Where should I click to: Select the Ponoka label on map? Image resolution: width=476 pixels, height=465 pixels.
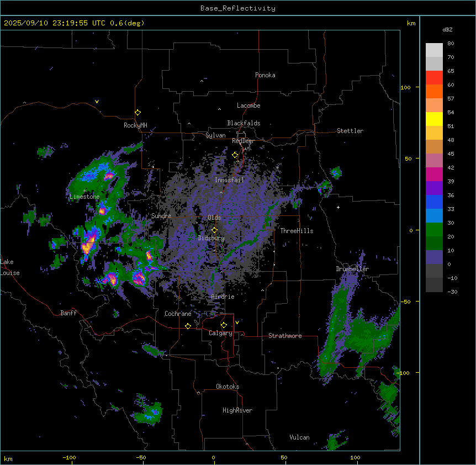(265, 75)
